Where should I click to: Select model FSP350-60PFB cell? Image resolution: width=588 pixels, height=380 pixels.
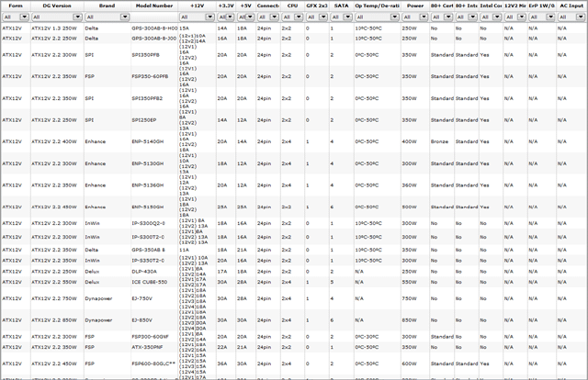150,76
